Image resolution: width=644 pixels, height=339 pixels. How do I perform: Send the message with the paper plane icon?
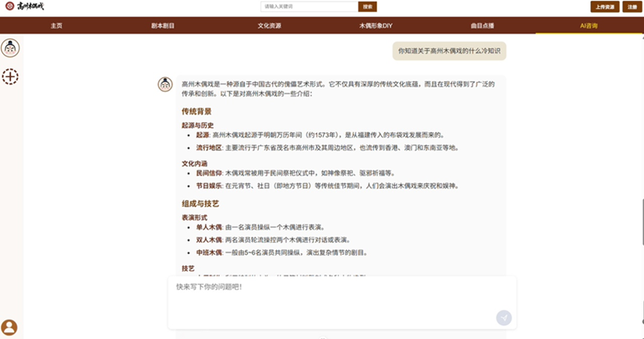pos(504,318)
